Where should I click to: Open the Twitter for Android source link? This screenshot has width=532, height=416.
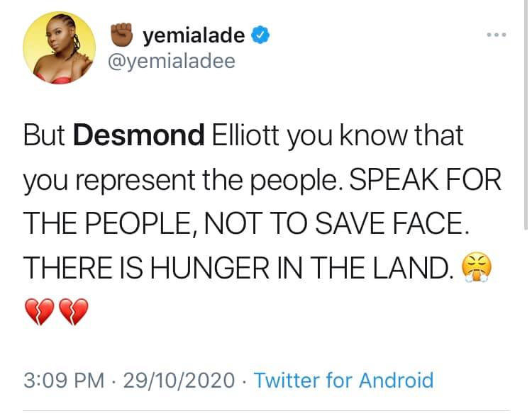(x=343, y=380)
